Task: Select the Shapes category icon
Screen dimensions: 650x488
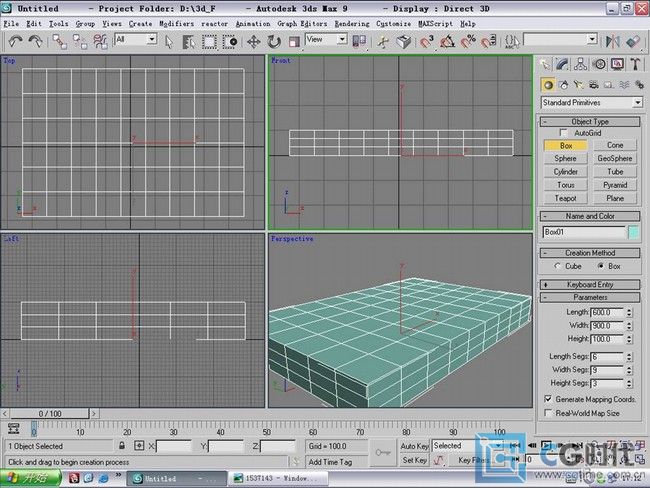Action: coord(563,85)
